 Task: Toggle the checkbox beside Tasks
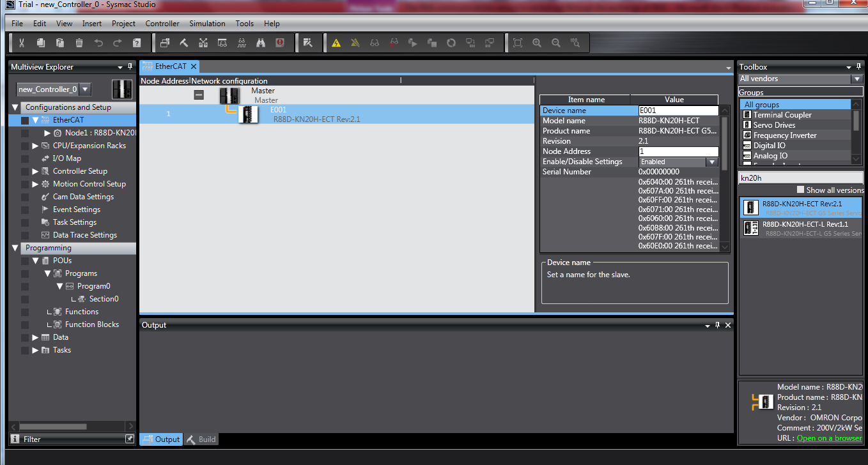click(x=25, y=350)
